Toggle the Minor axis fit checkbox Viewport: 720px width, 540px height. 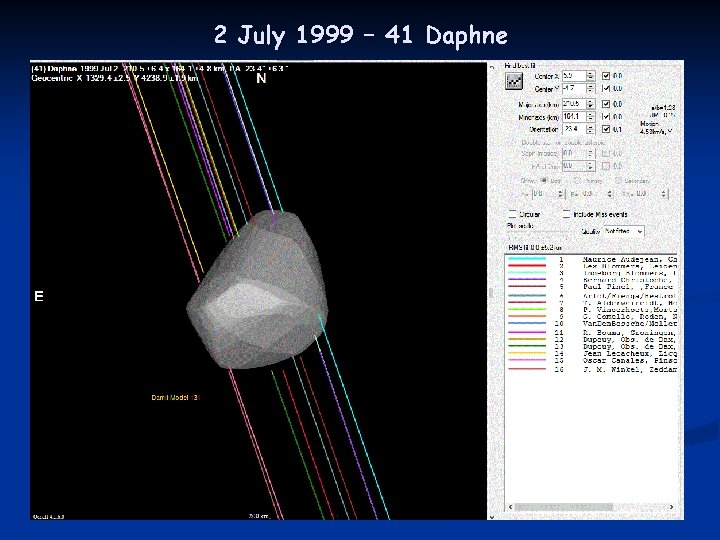tap(606, 117)
